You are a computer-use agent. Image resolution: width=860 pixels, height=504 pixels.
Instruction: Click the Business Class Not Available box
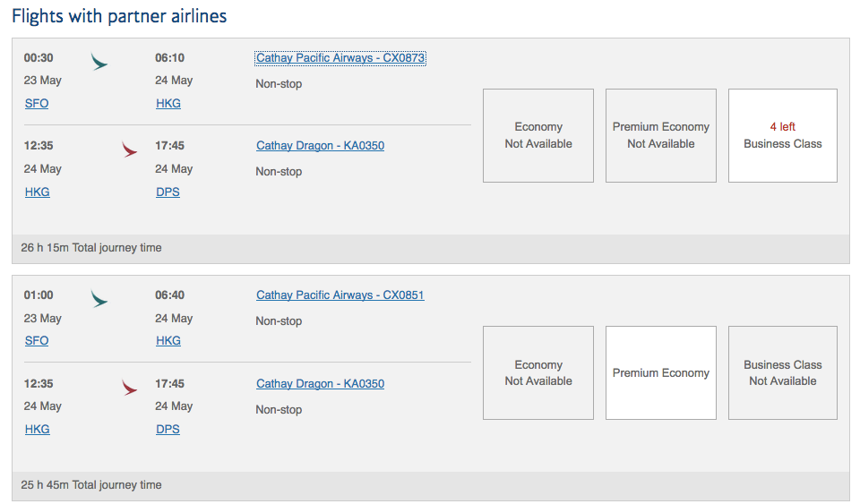pos(782,373)
